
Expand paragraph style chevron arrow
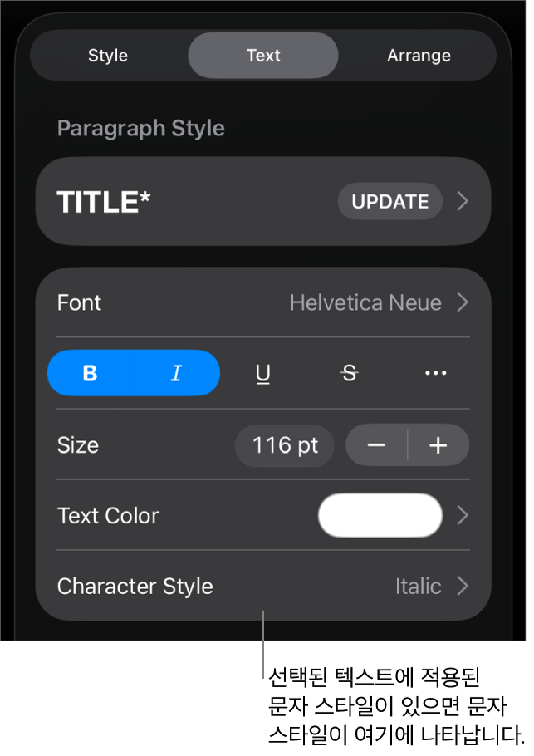(463, 202)
